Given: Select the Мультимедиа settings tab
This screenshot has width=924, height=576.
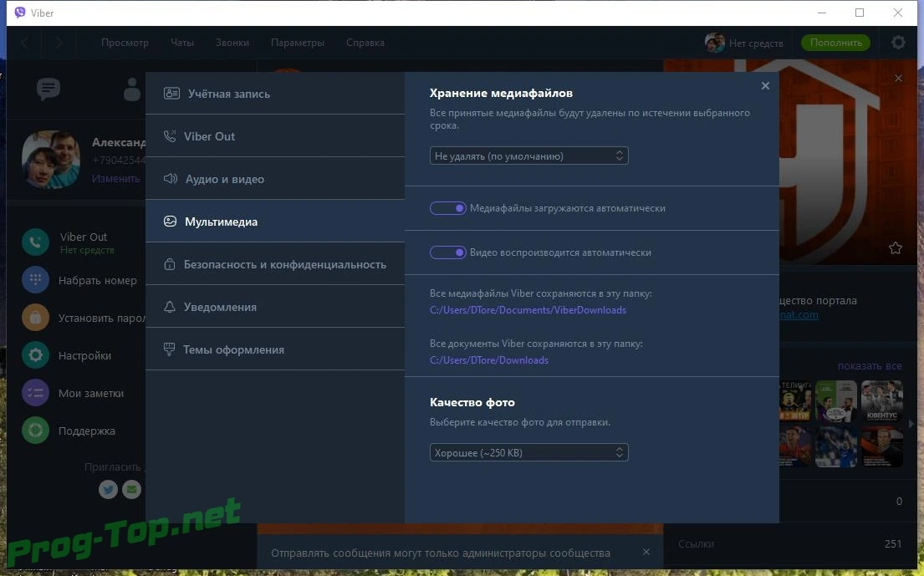Looking at the screenshot, I should (x=274, y=222).
